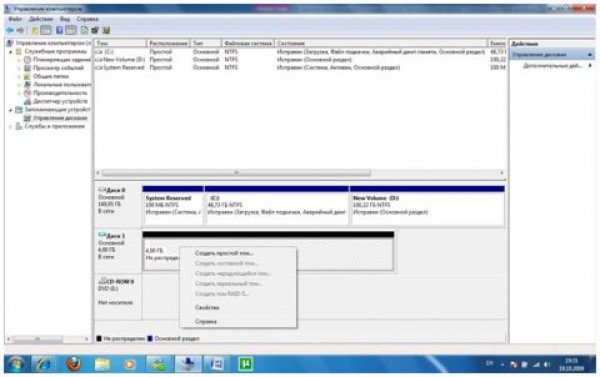Open Диспетчер устройств in the tree
The width and height of the screenshot is (600, 377).
point(60,101)
